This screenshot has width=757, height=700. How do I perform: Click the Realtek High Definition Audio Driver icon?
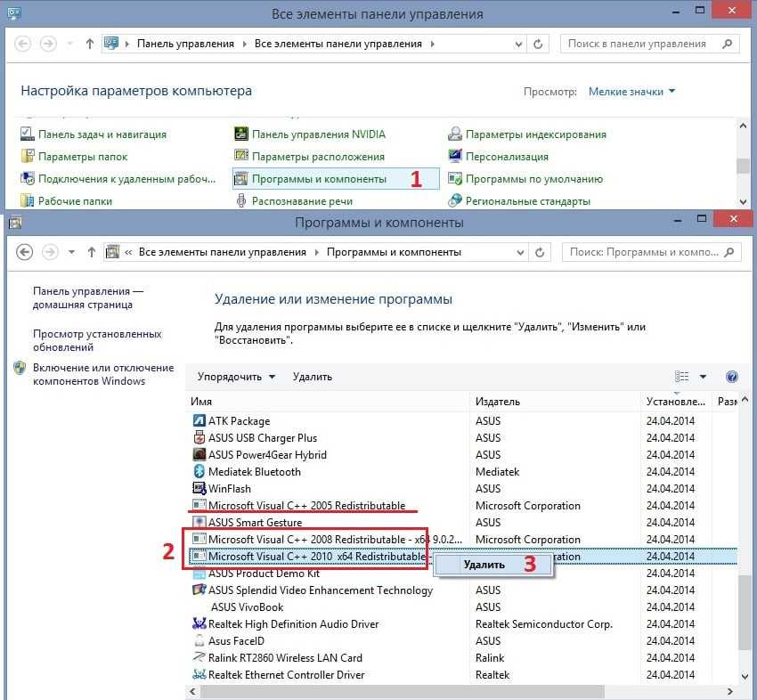point(199,624)
